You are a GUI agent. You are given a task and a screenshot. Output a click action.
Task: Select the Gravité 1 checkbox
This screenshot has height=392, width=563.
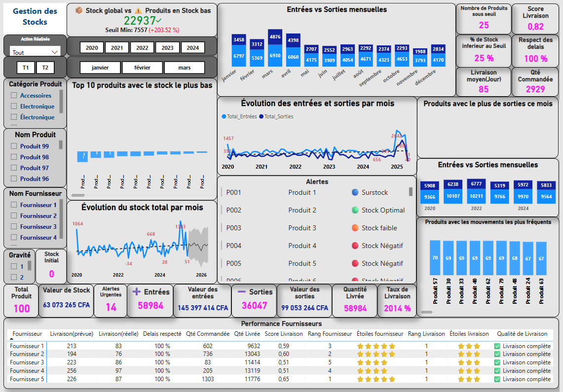14,266
